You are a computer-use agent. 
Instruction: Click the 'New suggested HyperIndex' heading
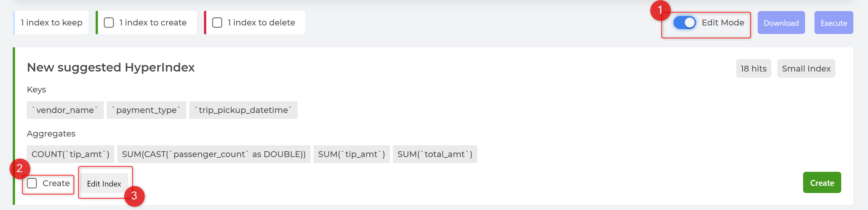tap(111, 67)
